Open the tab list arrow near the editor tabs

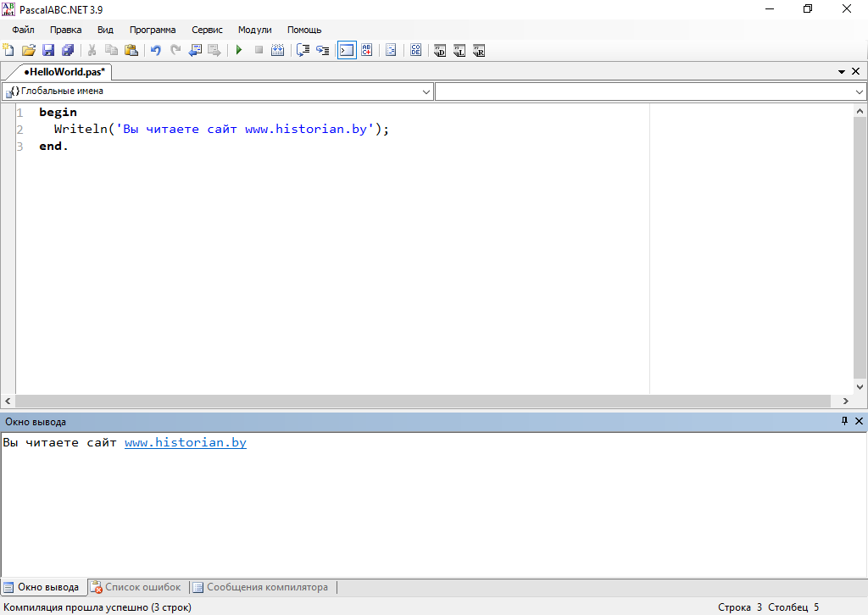coord(842,73)
